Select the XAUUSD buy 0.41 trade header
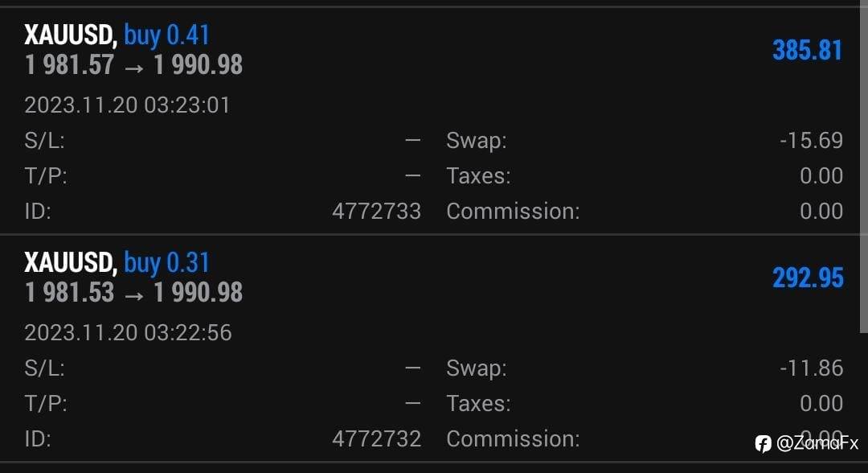 [117, 35]
